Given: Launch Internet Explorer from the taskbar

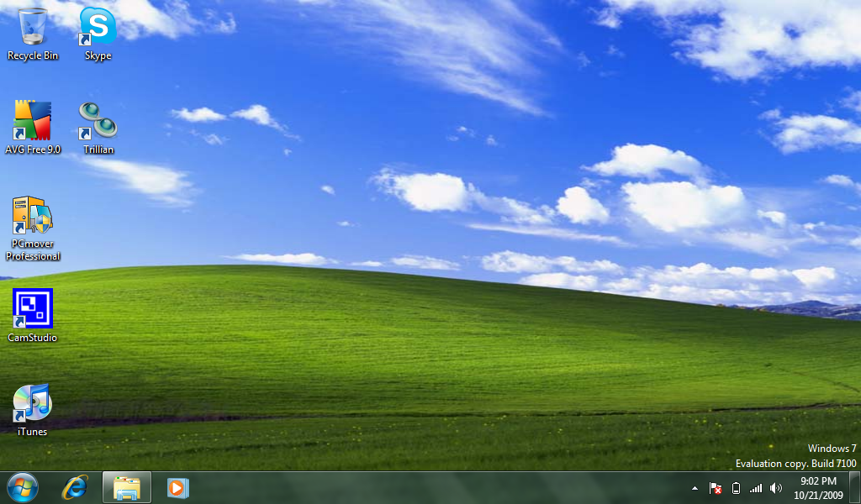Looking at the screenshot, I should tap(74, 487).
